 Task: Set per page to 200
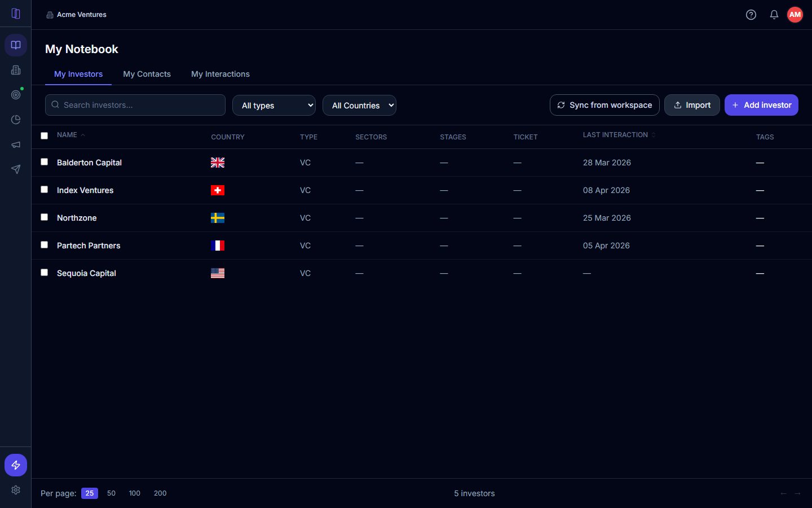[x=160, y=493]
